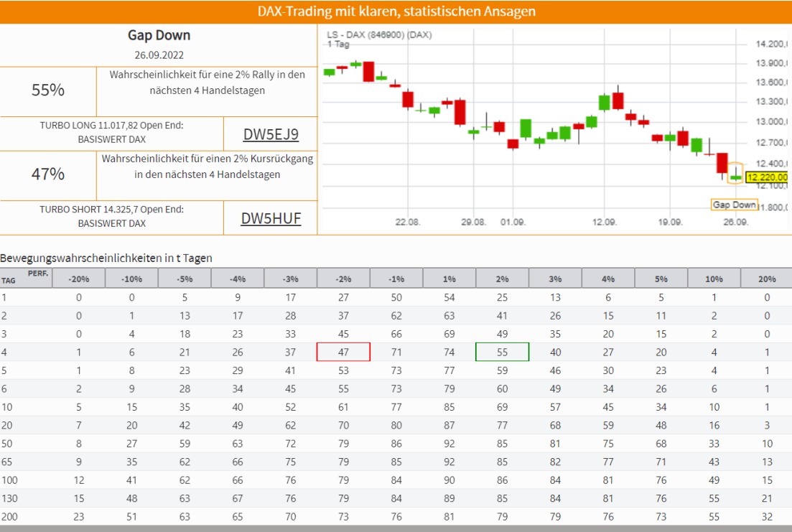This screenshot has height=532, width=792.
Task: Click the 32 cell in row 200
Action: pyautogui.click(x=767, y=517)
